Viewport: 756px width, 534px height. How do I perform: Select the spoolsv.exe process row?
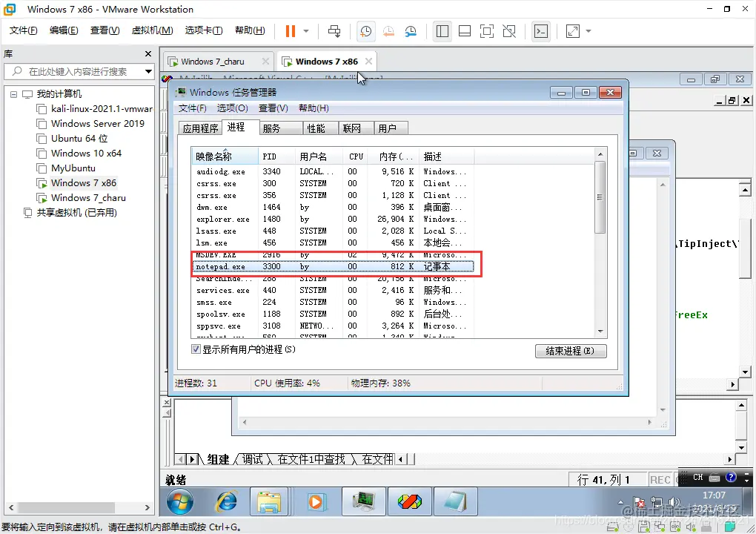(333, 314)
